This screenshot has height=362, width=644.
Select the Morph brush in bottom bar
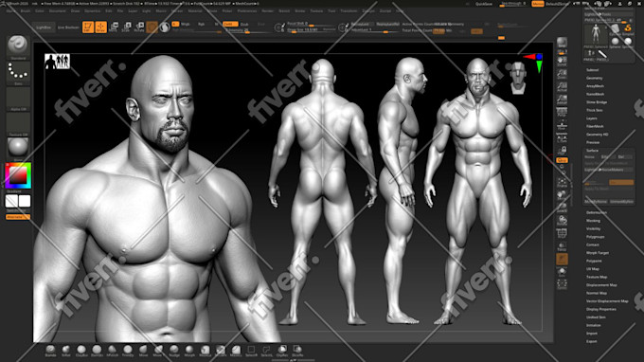189,351
